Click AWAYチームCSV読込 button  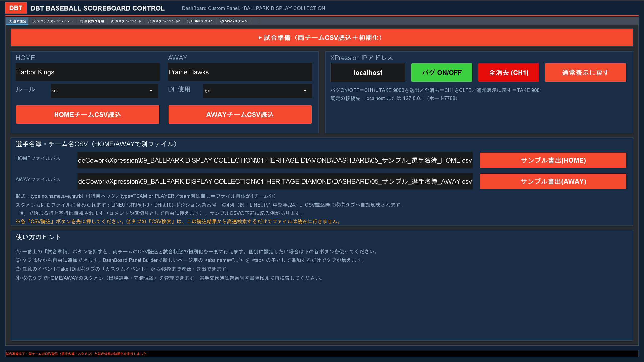(240, 115)
